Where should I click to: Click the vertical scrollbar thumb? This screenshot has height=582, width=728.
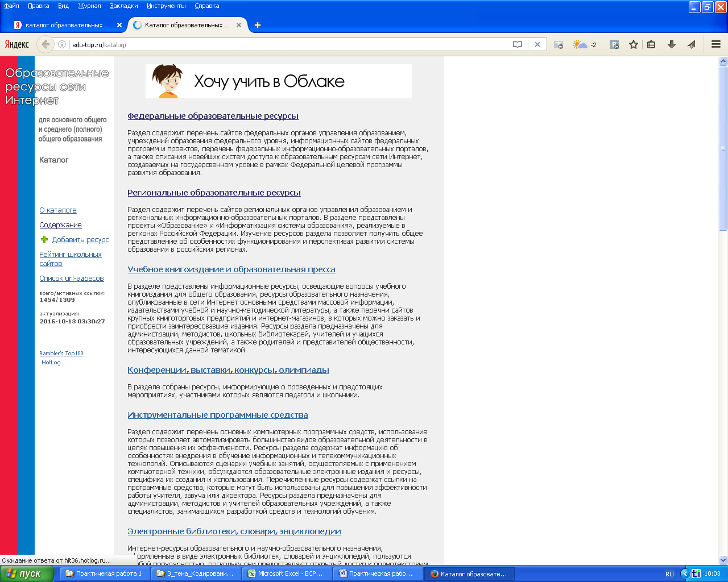[x=723, y=148]
